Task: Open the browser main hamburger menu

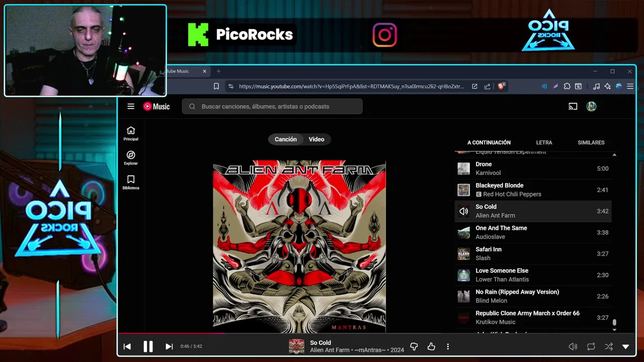Action: (630, 86)
